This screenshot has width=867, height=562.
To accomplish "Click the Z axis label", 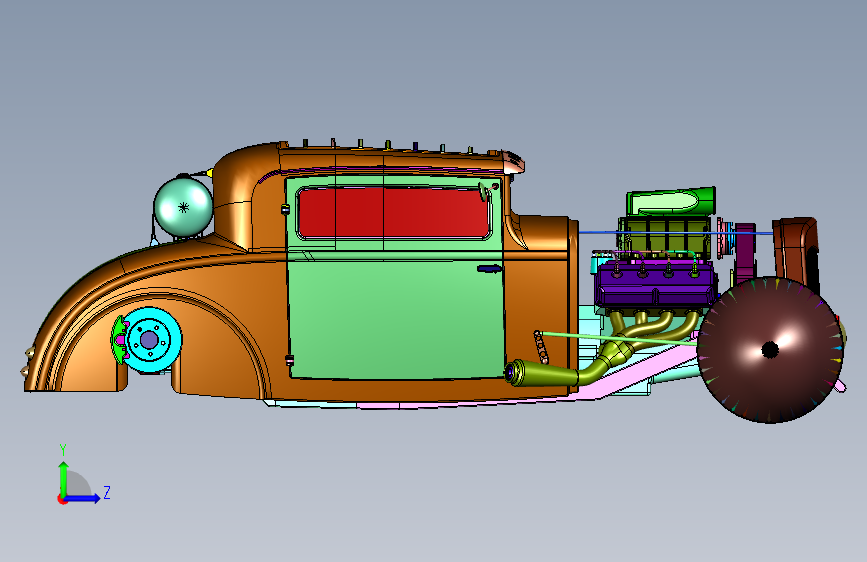I will [107, 492].
